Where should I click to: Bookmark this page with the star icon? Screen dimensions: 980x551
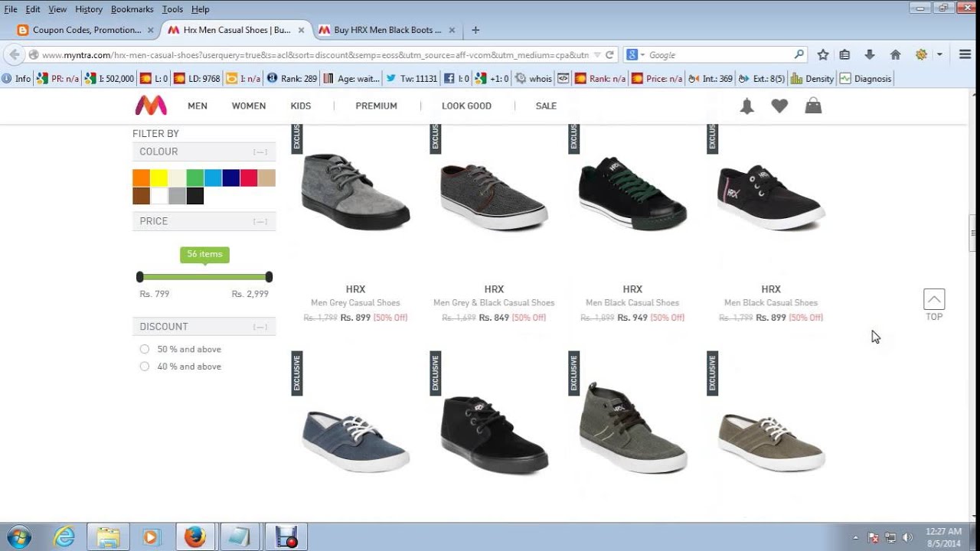tap(823, 55)
